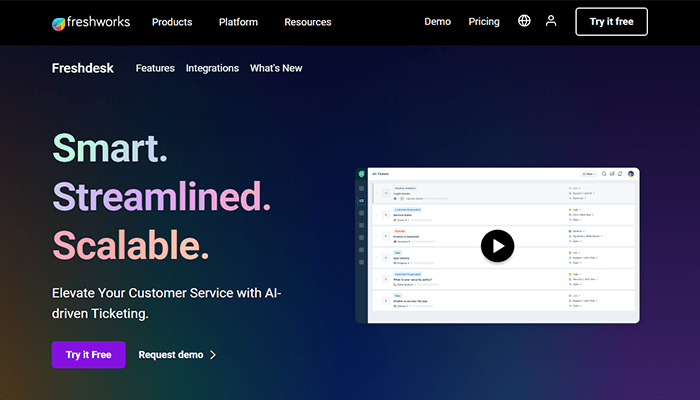Go to the Features tab
This screenshot has width=700, height=400.
tap(155, 68)
